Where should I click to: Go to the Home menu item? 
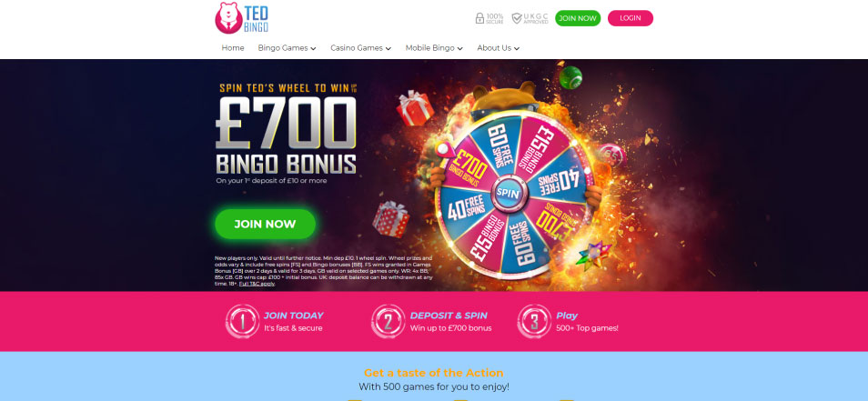coord(233,48)
